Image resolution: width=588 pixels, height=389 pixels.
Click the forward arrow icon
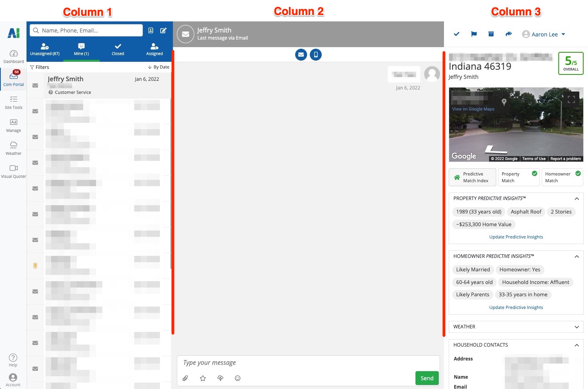[x=508, y=34]
